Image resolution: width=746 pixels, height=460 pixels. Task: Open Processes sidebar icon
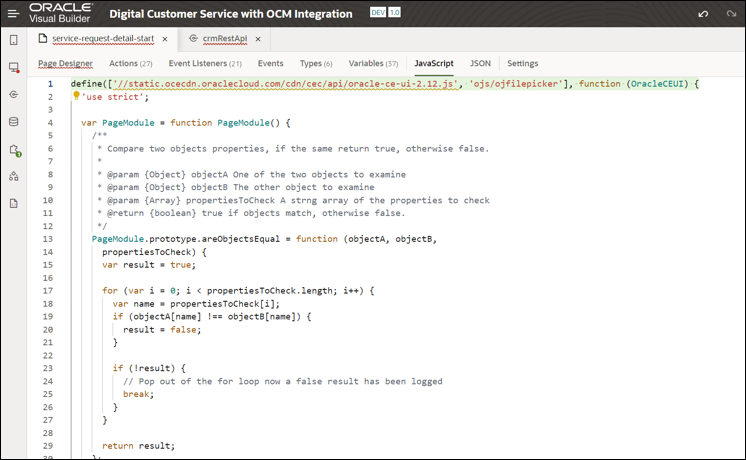point(14,176)
